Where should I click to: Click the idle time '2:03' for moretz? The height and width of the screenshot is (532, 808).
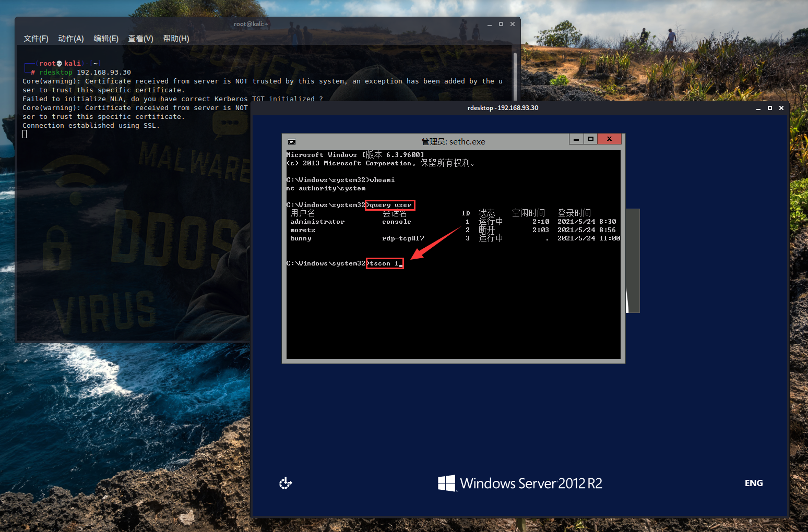[x=541, y=230]
